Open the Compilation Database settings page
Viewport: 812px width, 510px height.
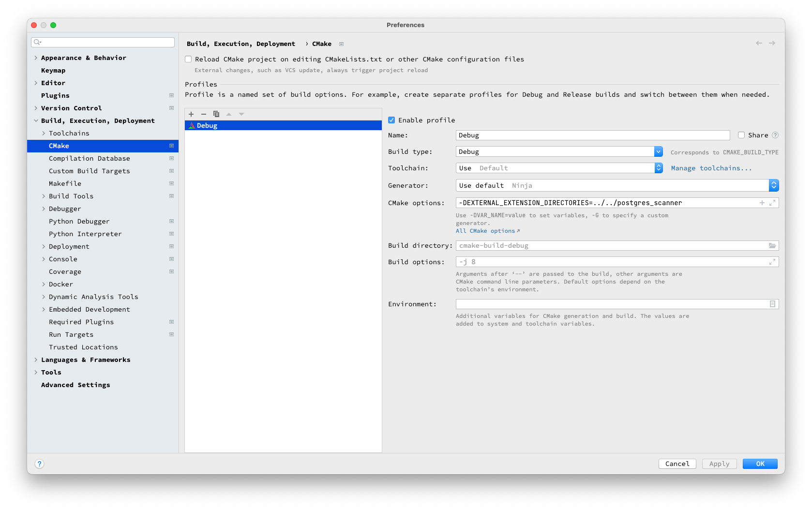click(89, 158)
